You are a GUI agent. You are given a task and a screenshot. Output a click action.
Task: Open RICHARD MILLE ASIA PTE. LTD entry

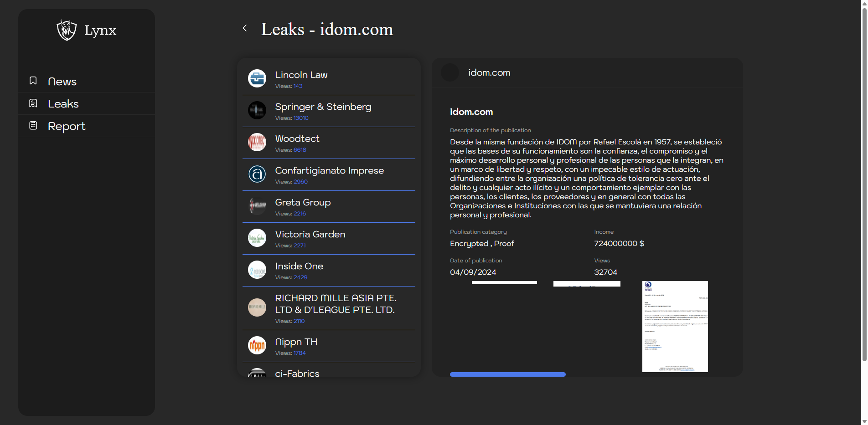(336, 304)
